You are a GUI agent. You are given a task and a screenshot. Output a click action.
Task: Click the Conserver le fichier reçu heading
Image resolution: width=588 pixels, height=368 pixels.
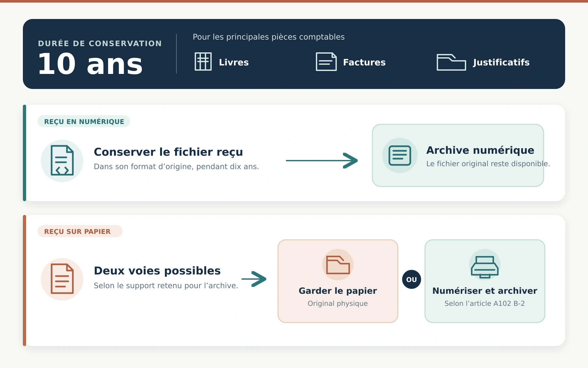[x=168, y=152]
